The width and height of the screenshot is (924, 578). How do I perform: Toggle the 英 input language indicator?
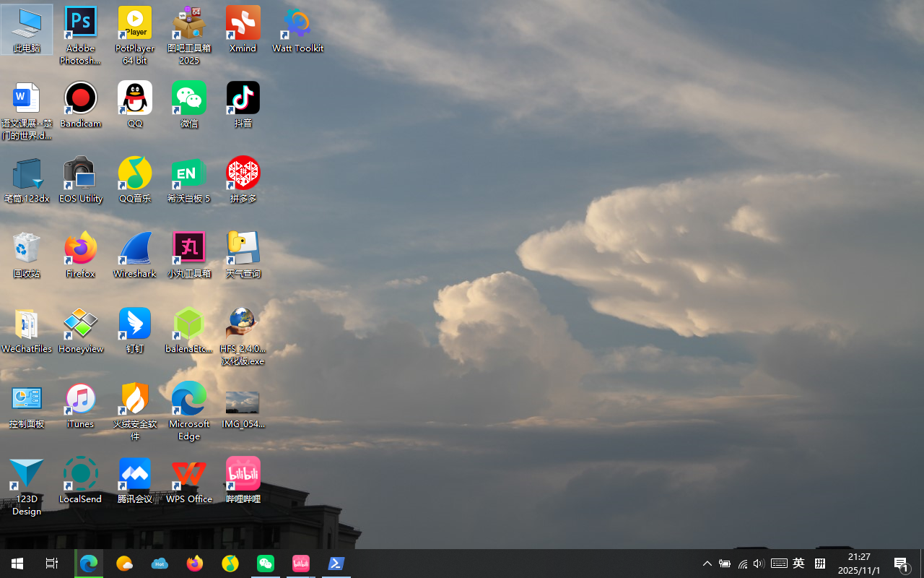tap(798, 564)
